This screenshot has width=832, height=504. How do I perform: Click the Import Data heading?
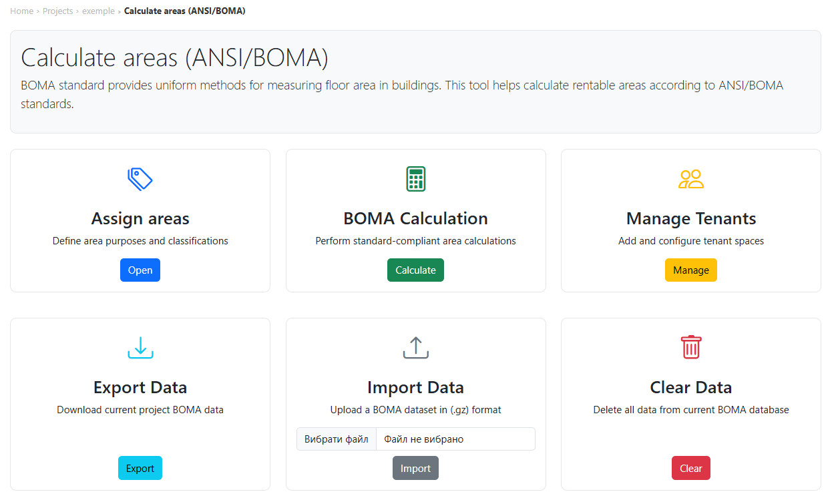(415, 388)
